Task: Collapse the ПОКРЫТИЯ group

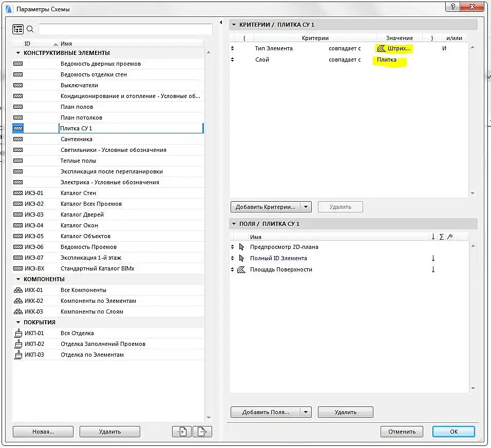Action: [18, 323]
